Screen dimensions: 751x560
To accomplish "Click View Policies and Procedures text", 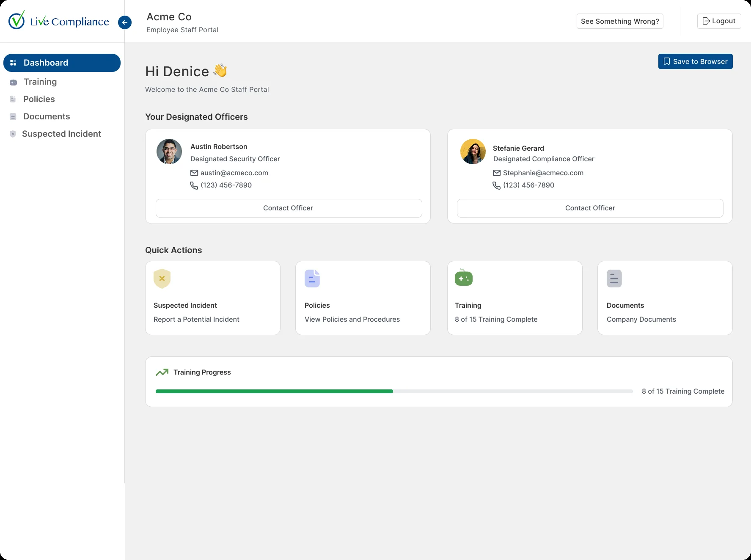I will pyautogui.click(x=352, y=319).
